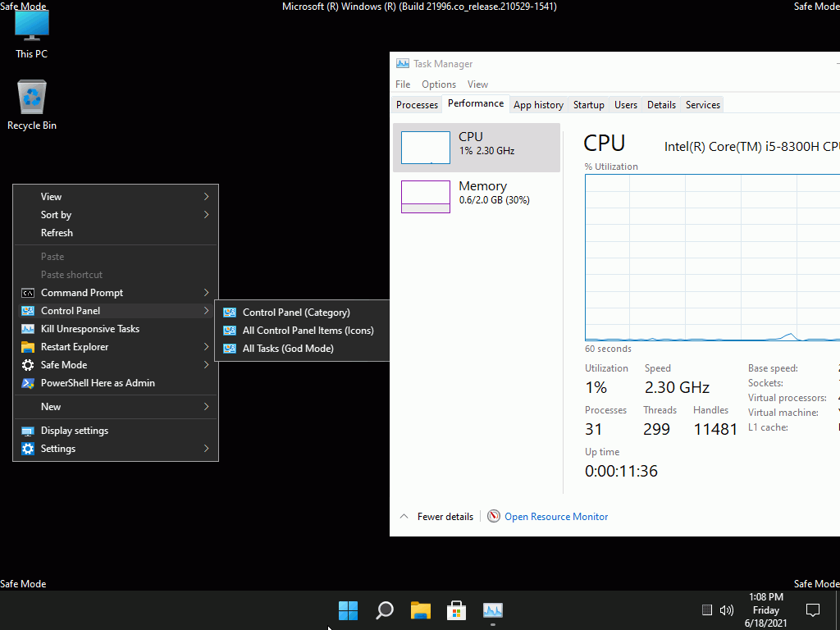Open the Options menu in Task Manager
840x630 pixels.
coord(439,84)
